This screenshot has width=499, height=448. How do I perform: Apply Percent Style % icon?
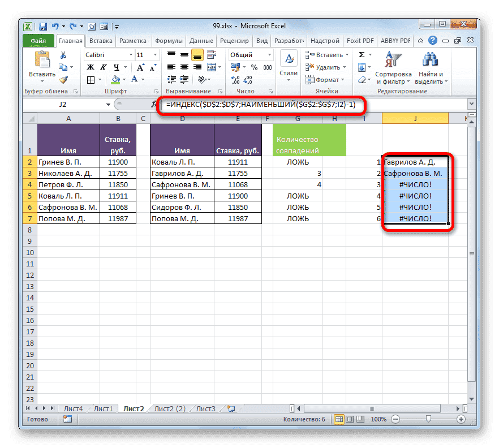click(253, 67)
